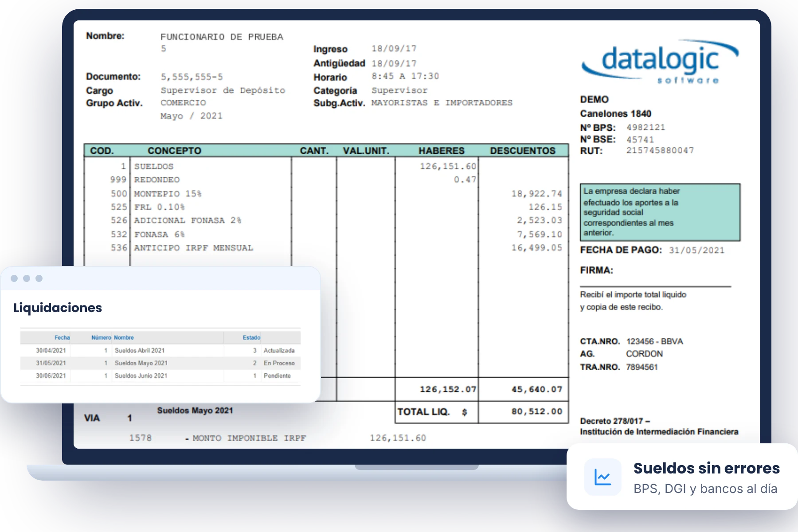Click the total haberes 126,152.07
Viewport: 798px width, 532px height.
[448, 389]
